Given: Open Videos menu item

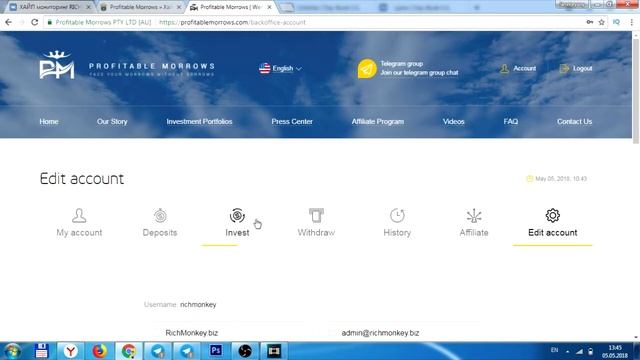Looking at the screenshot, I should tap(453, 122).
